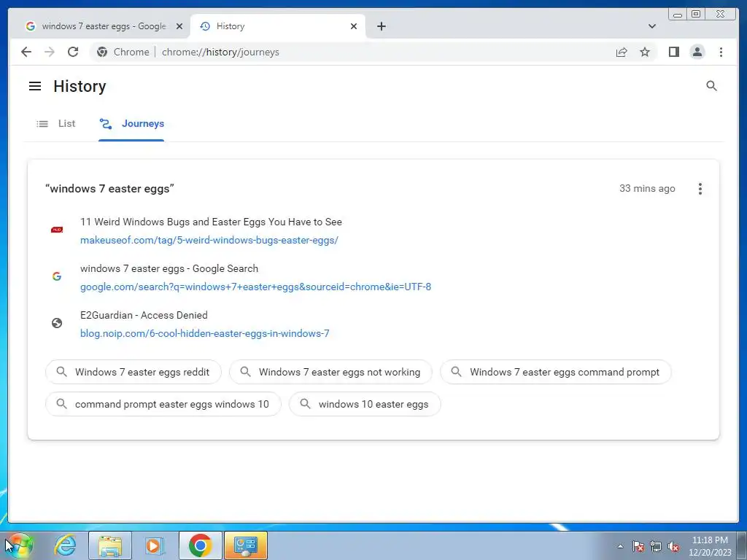Image resolution: width=747 pixels, height=560 pixels.
Task: Click the Chrome site info icon in address bar
Action: 102,52
